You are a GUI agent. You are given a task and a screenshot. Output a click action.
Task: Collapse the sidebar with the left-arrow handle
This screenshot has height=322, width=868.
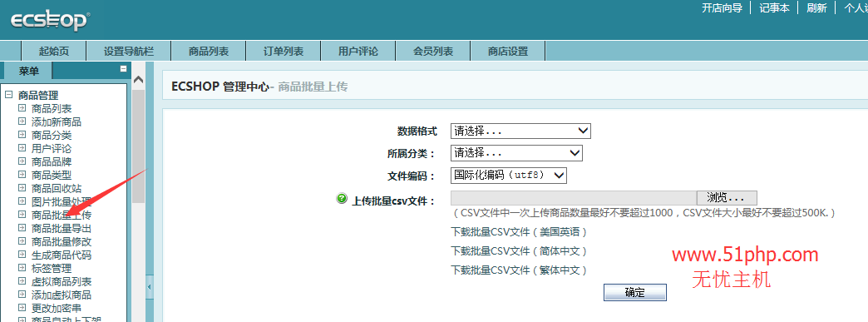149,287
